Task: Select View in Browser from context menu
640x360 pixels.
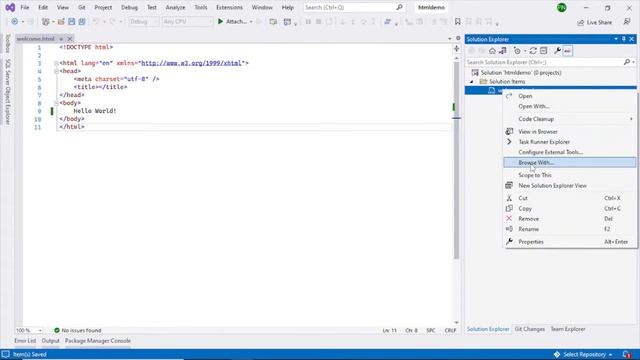Action: (570, 131)
